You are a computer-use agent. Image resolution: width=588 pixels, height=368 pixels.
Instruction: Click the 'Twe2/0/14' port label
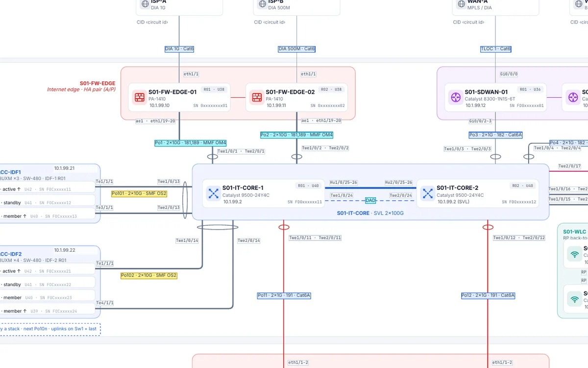tap(248, 240)
